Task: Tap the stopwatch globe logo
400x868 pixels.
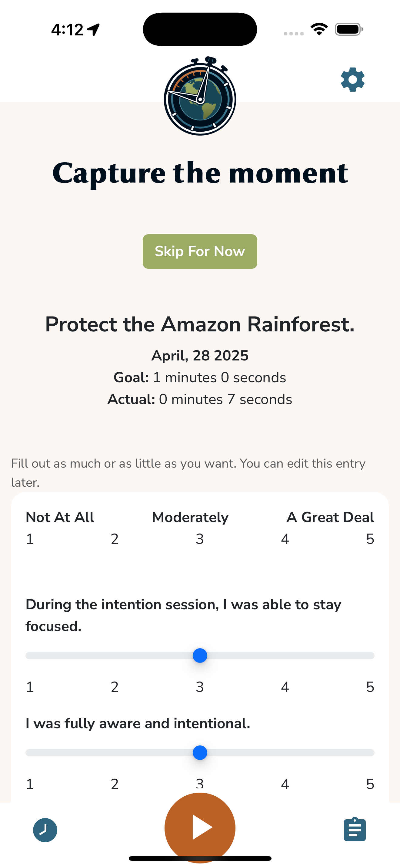Action: click(200, 96)
